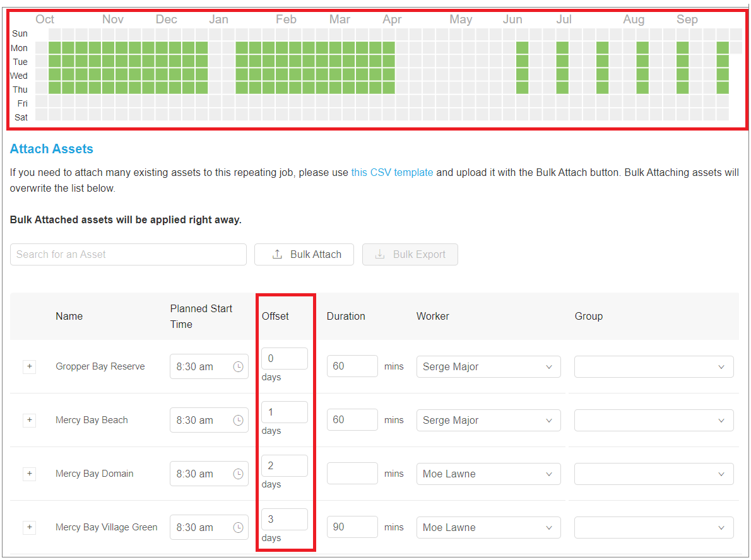
Task: Click the Attach Assets heading
Action: click(52, 149)
